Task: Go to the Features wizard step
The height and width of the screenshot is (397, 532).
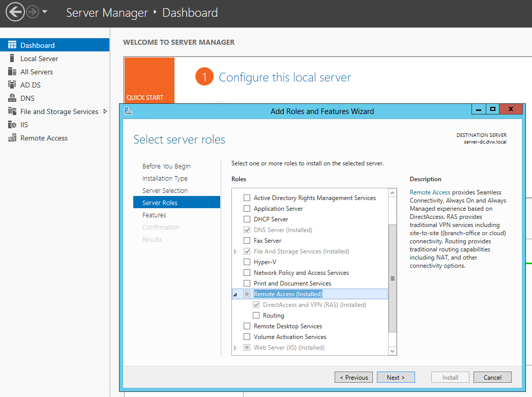Action: pos(154,215)
